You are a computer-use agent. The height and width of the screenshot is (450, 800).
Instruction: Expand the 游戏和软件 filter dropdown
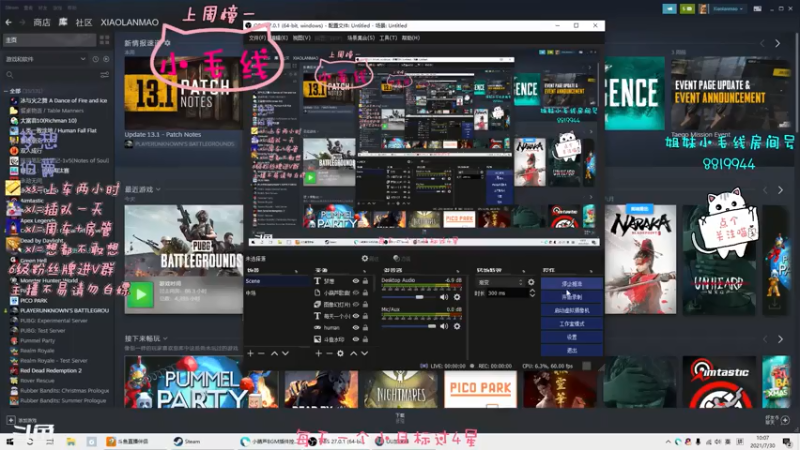click(45, 59)
